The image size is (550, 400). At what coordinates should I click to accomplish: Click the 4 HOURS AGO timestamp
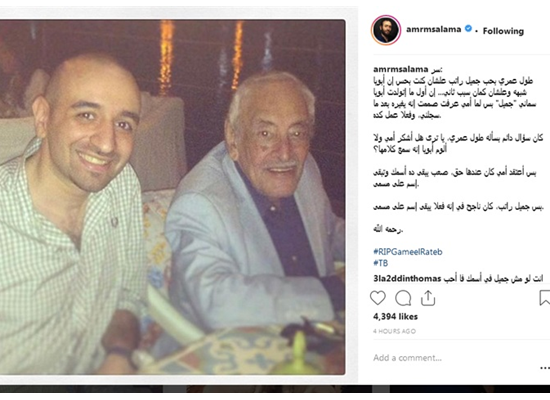click(394, 331)
